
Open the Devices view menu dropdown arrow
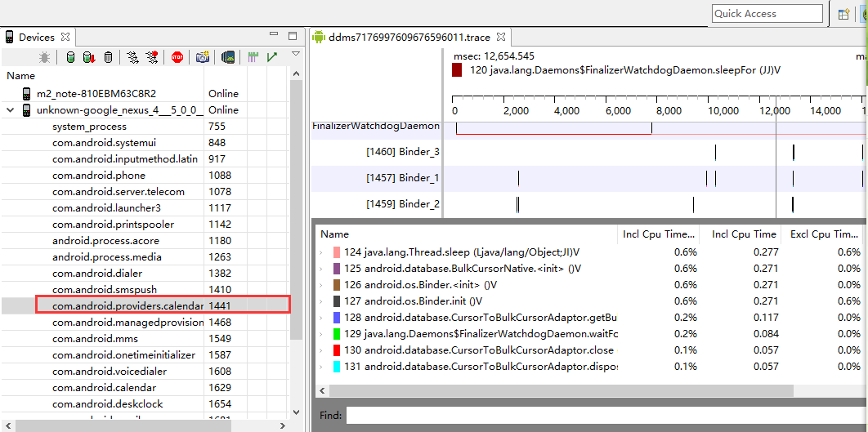point(296,54)
